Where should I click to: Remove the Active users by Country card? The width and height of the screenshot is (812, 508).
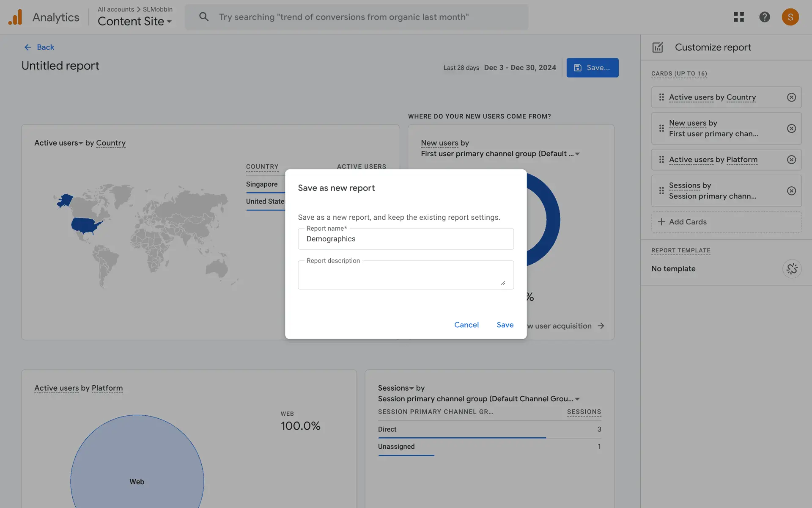tap(791, 97)
